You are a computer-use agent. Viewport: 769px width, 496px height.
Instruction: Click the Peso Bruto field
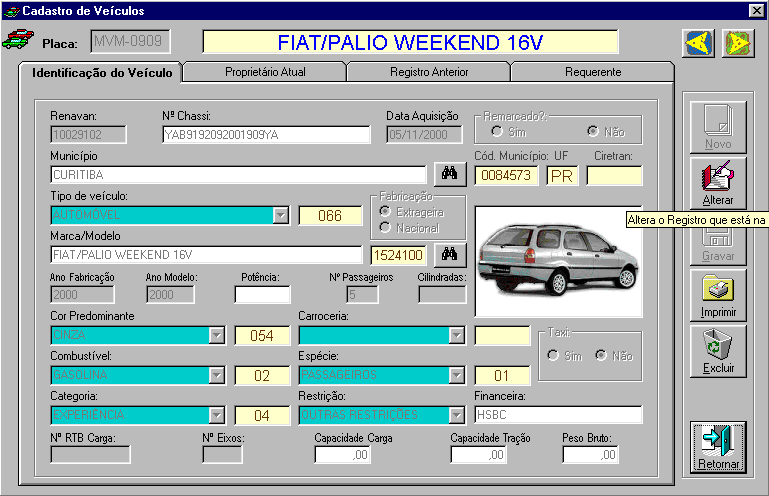click(x=590, y=455)
